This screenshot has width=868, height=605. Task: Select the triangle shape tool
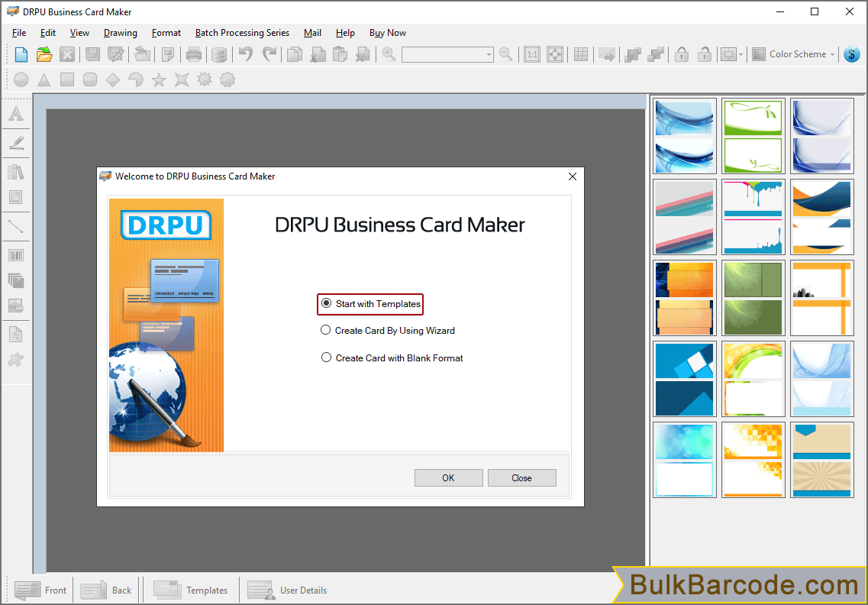click(x=44, y=79)
